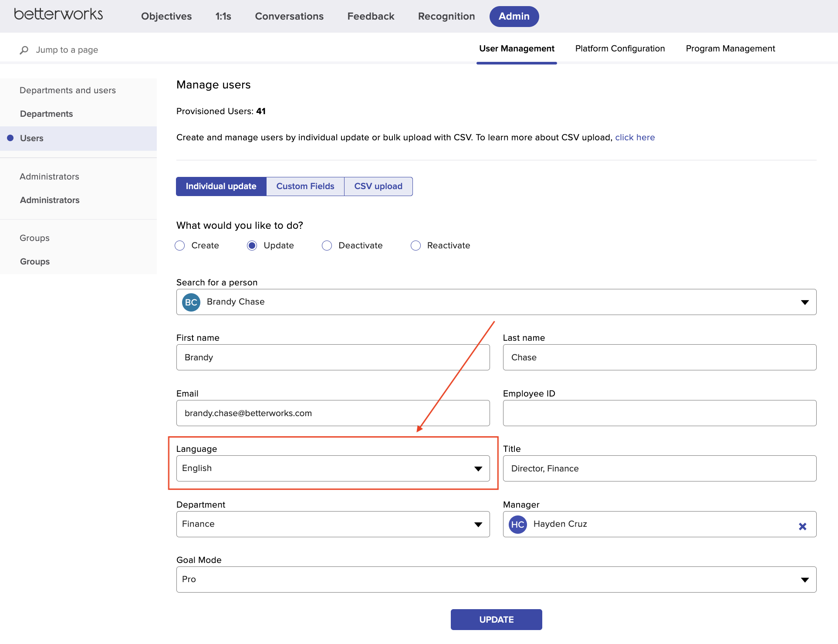Select the Reactivate radio button

click(x=416, y=245)
